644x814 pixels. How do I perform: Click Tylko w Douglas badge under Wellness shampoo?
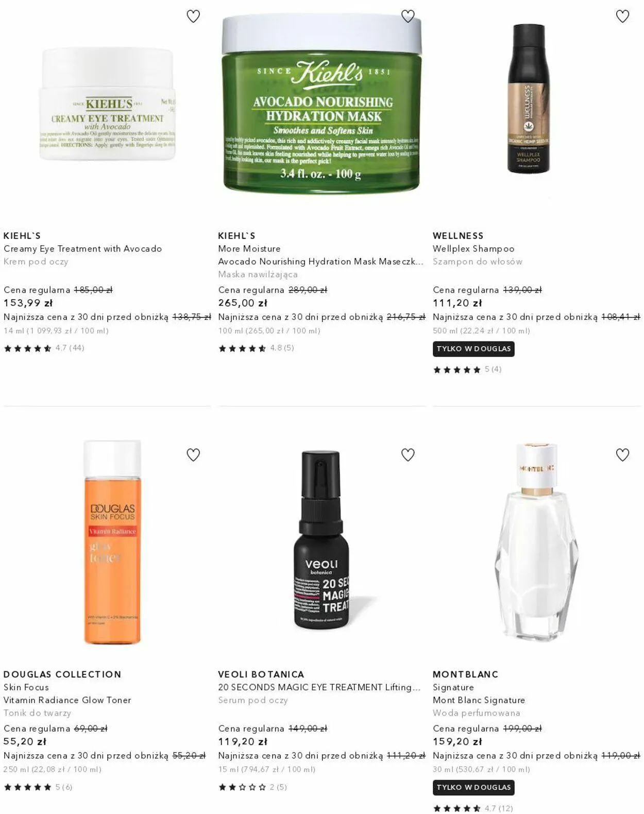coord(473,349)
